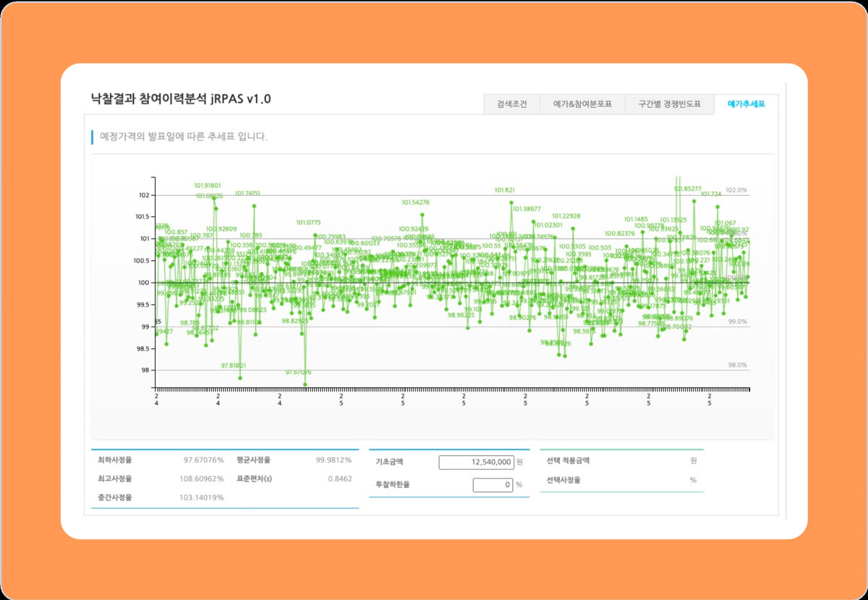Viewport: 868px width, 600px height.
Task: Click the active 예가추세표 tab
Action: [746, 104]
